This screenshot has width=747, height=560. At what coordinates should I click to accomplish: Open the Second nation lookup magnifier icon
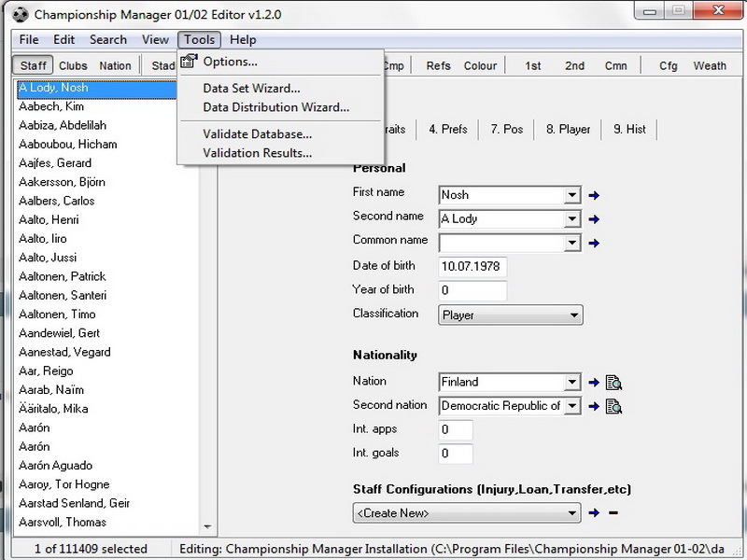point(613,406)
